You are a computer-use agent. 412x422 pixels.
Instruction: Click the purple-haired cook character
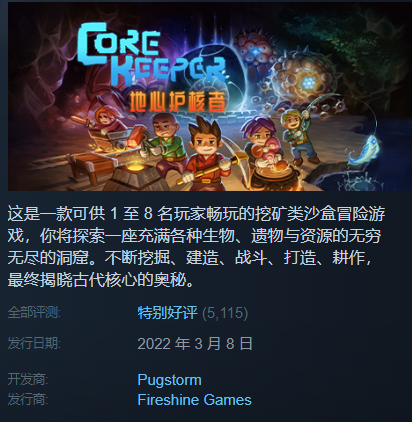(262, 140)
